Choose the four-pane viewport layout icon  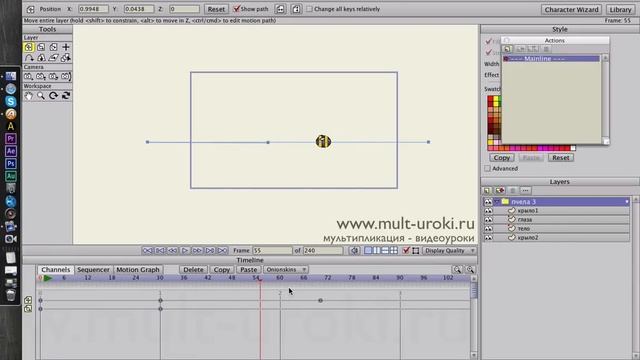(x=394, y=251)
